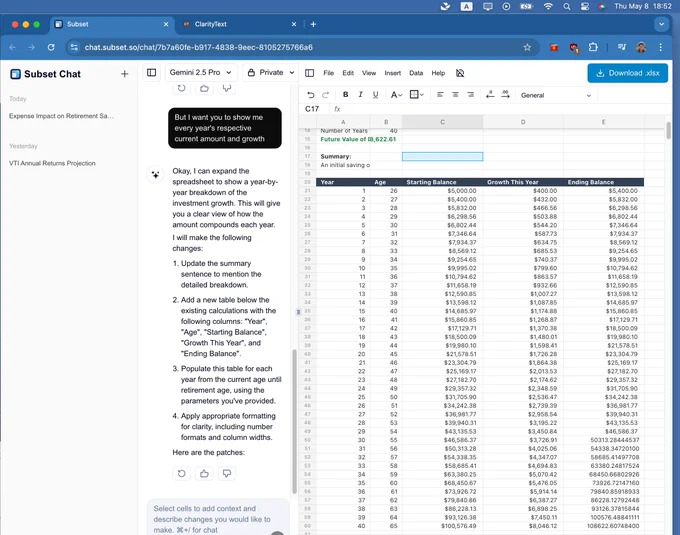The image size is (680, 535).
Task: Regenerate the earlier response above the message
Action: pos(182,88)
